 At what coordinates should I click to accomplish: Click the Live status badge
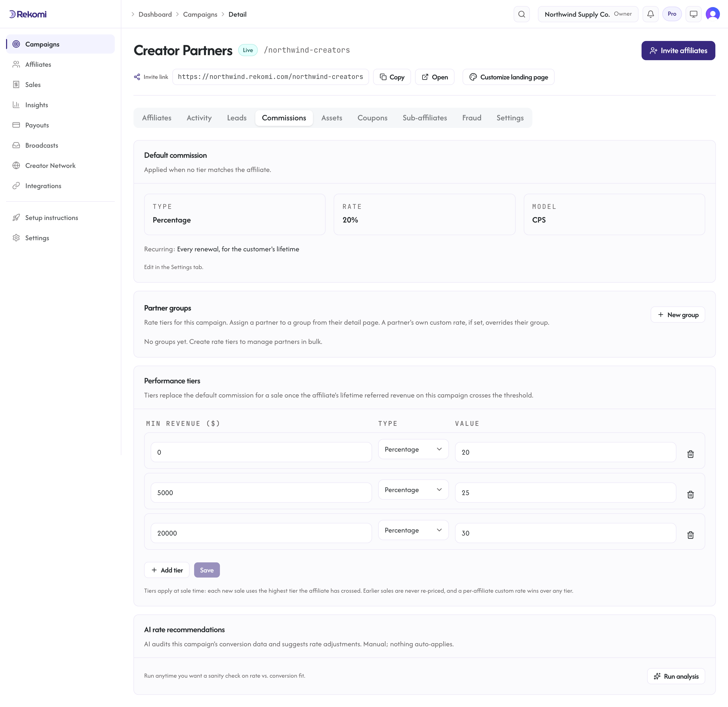(248, 50)
